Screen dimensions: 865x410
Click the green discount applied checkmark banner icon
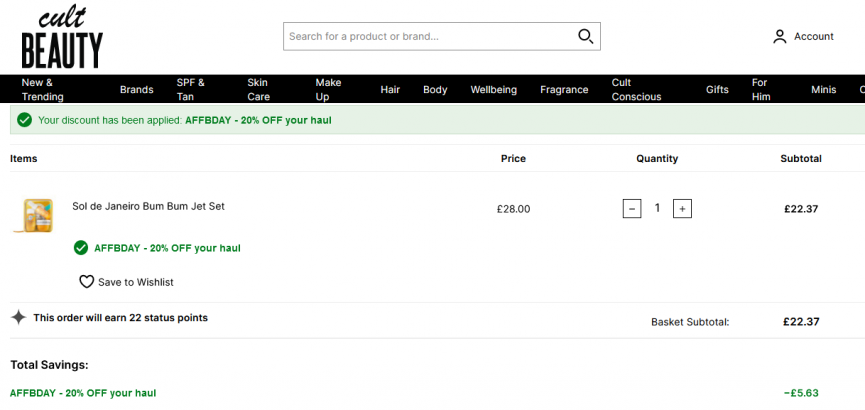(x=24, y=120)
